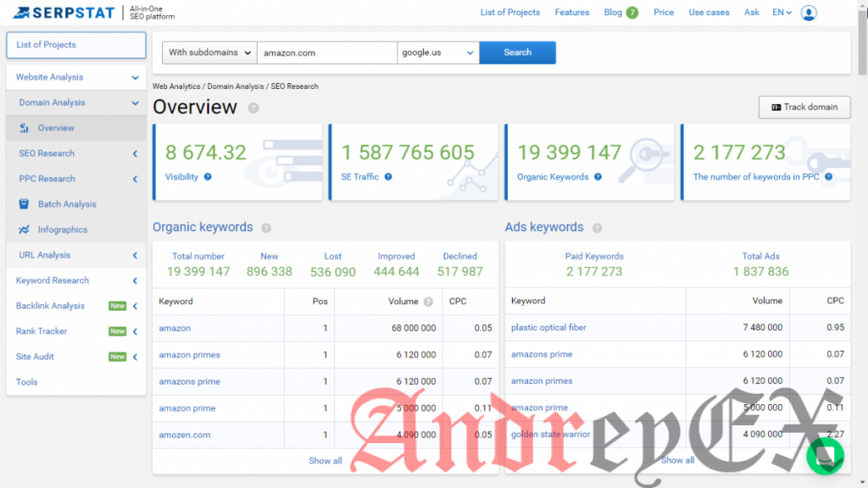
Task: Click the Domain Analysis breadcrumb link
Action: (x=236, y=86)
